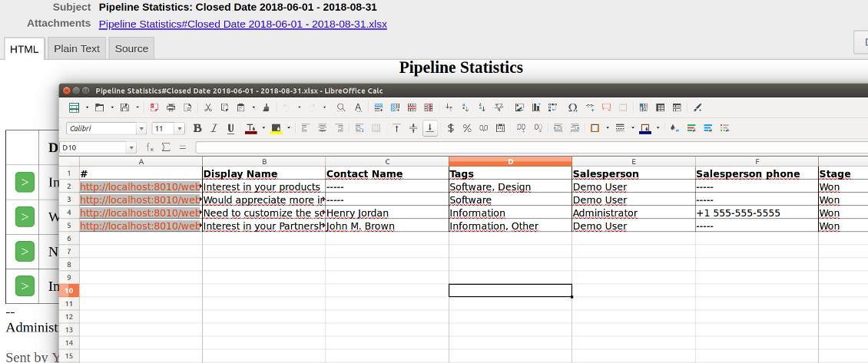Switch to Source tab
This screenshot has height=363, width=868.
(x=132, y=48)
